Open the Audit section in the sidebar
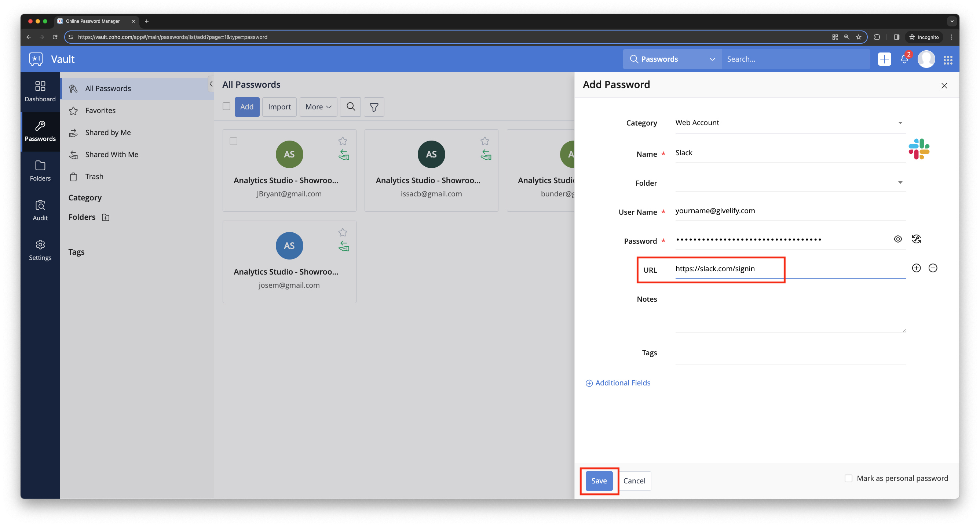 [x=40, y=210]
